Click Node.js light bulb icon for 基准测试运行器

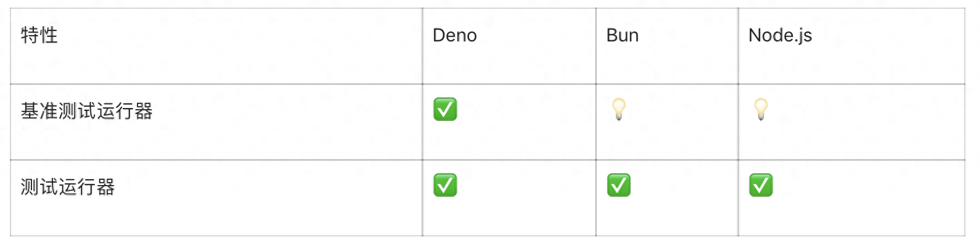761,109
